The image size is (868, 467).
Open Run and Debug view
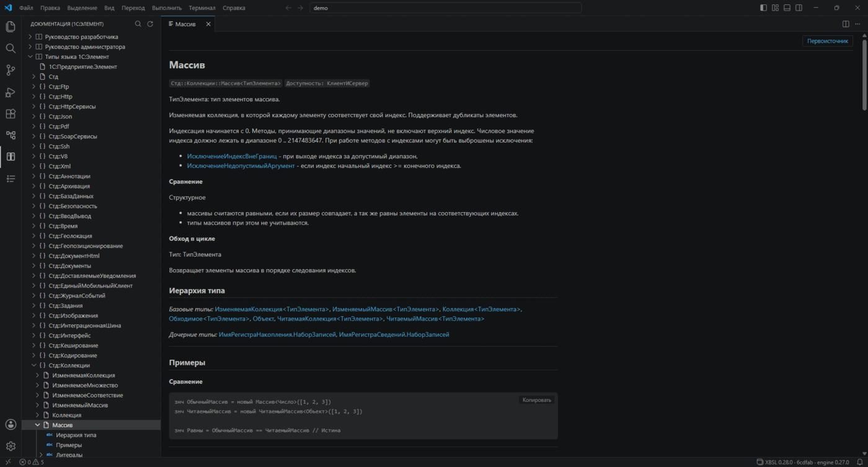[x=11, y=92]
